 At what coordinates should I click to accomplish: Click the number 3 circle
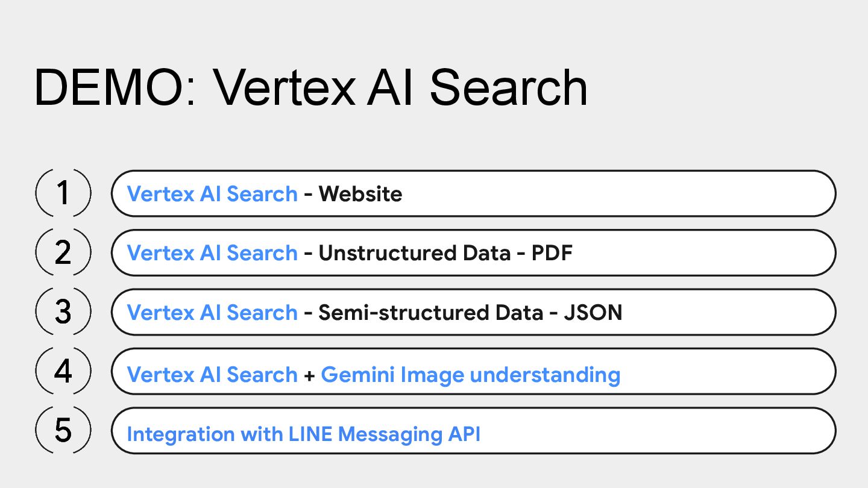coord(63,312)
